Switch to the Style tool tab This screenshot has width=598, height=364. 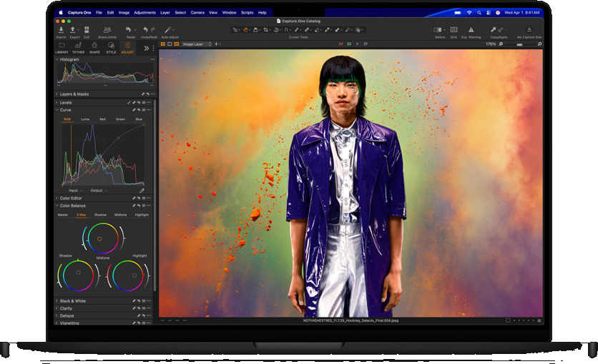tap(111, 48)
